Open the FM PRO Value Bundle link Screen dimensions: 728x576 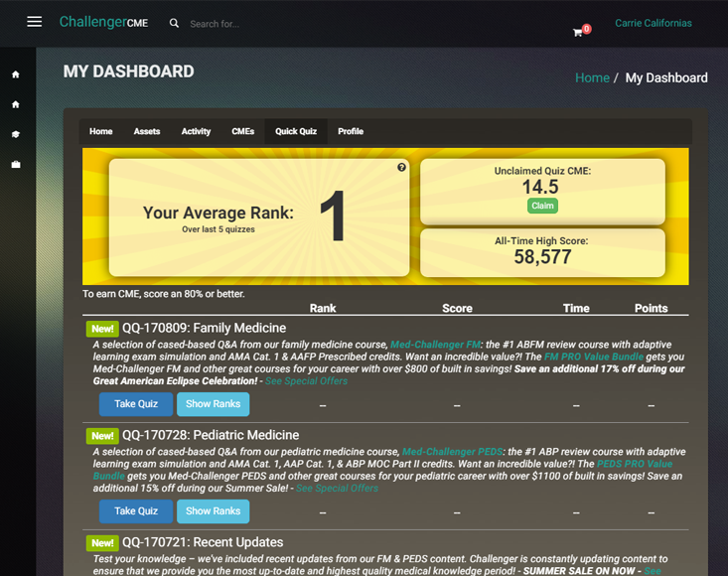(x=593, y=357)
